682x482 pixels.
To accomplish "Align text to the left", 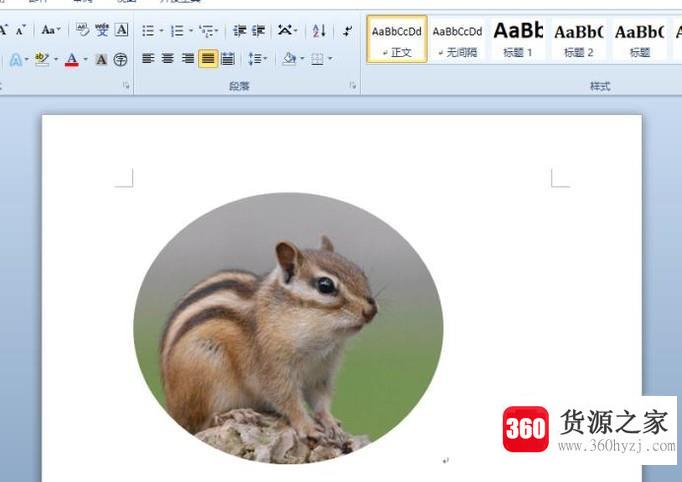I will click(148, 58).
